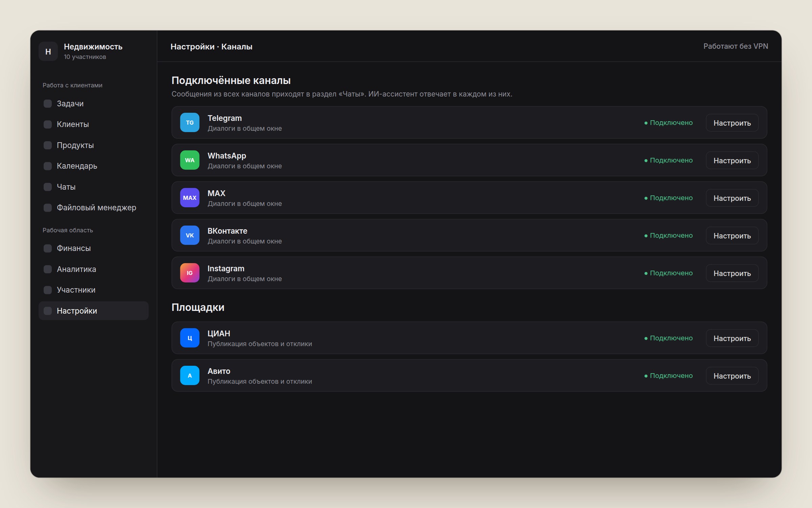Click the Telegram TG channel icon

(189, 122)
